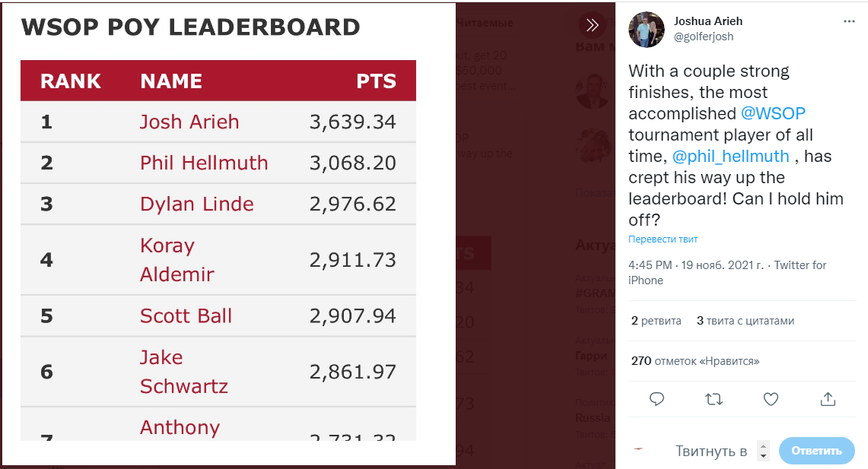868x469 pixels.
Task: Click the share upload icon
Action: coord(828,399)
